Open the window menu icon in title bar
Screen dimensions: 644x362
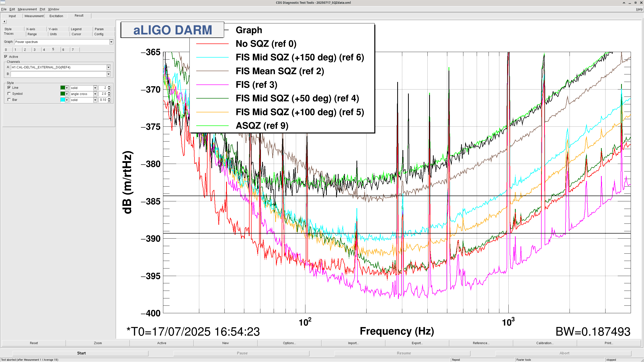[x=3, y=3]
